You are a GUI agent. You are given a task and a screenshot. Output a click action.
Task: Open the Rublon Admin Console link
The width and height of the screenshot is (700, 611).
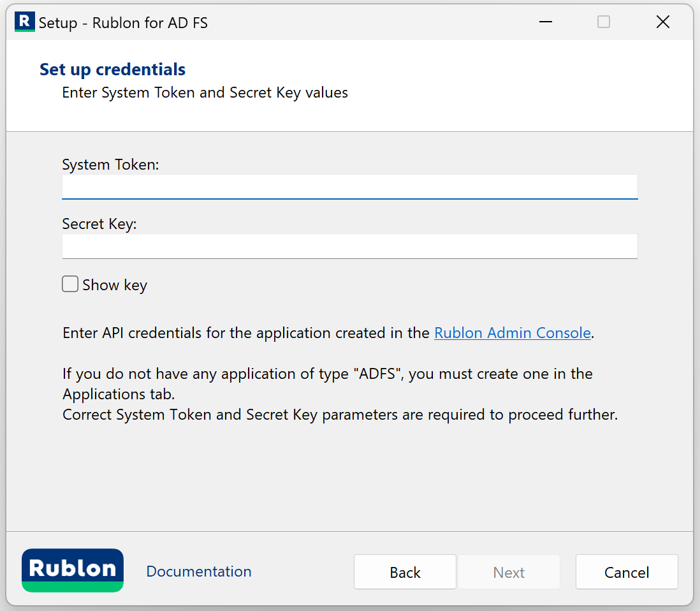[x=512, y=333]
